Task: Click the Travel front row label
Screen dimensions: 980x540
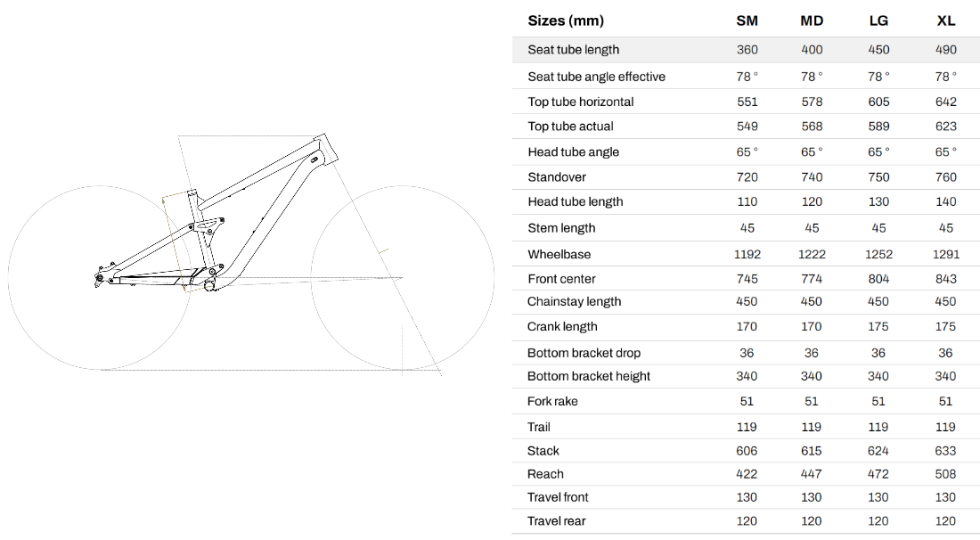Action: click(x=558, y=497)
